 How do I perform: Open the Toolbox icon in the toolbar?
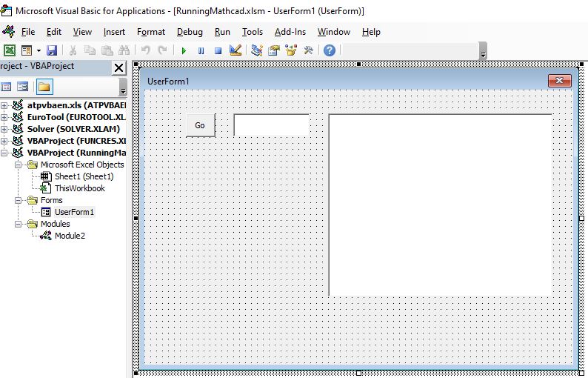[308, 50]
